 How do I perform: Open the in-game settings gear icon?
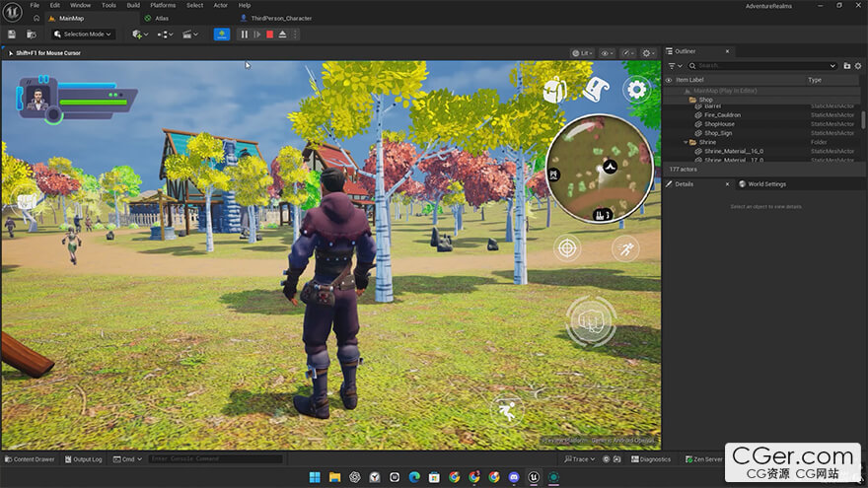[x=637, y=91]
